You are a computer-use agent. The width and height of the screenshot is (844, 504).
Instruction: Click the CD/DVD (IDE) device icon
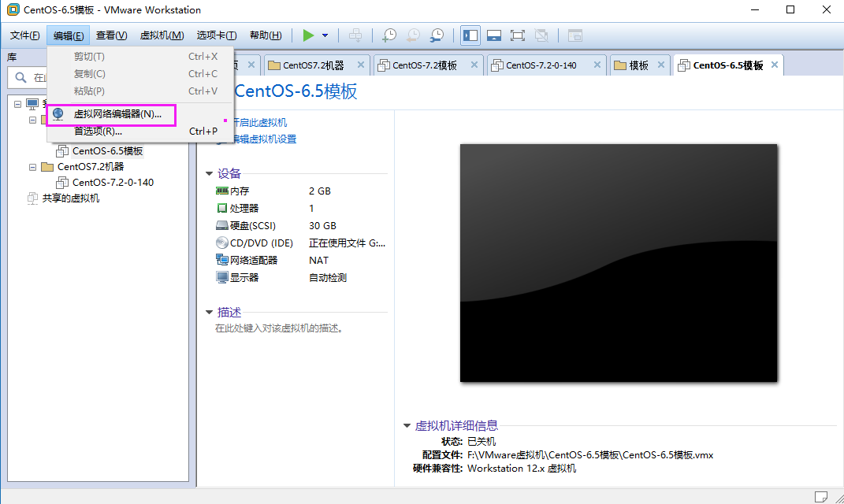(222, 243)
